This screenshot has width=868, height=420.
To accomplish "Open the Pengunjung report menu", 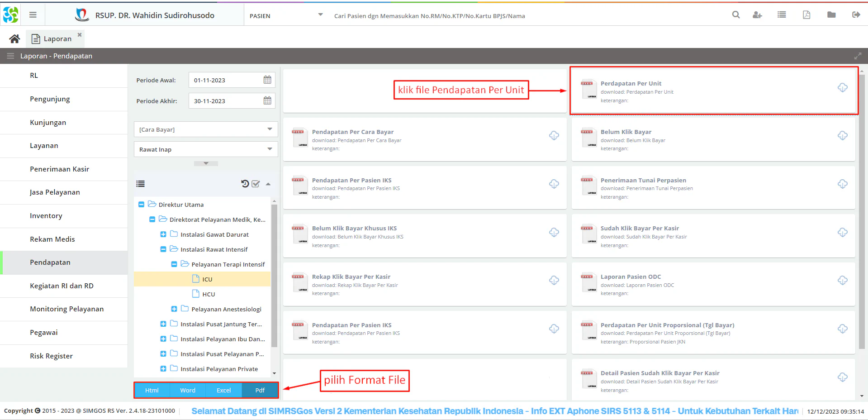I will point(64,99).
